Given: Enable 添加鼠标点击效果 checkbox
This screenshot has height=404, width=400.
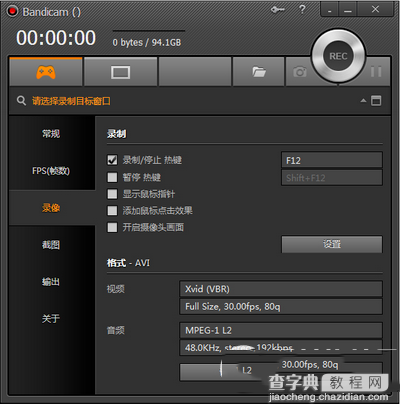Looking at the screenshot, I should click(x=112, y=210).
